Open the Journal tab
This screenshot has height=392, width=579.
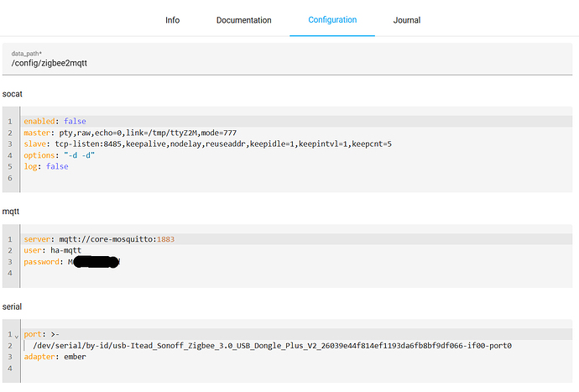[x=406, y=20]
